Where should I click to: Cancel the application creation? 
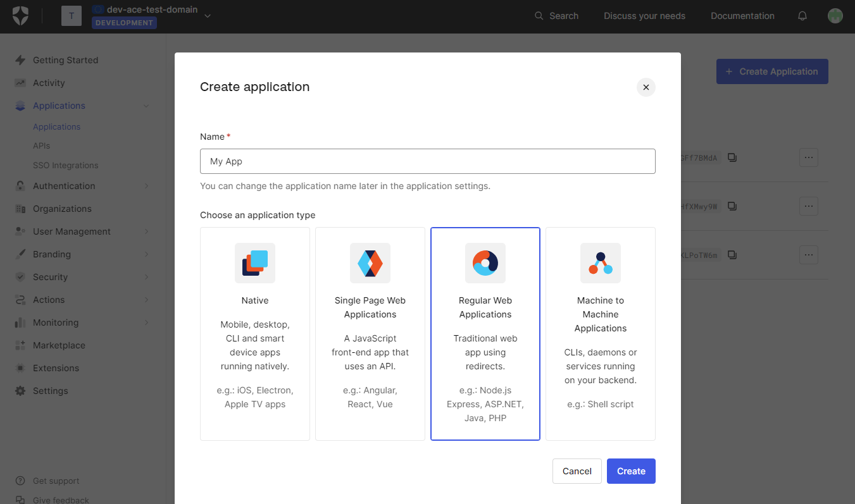point(577,471)
